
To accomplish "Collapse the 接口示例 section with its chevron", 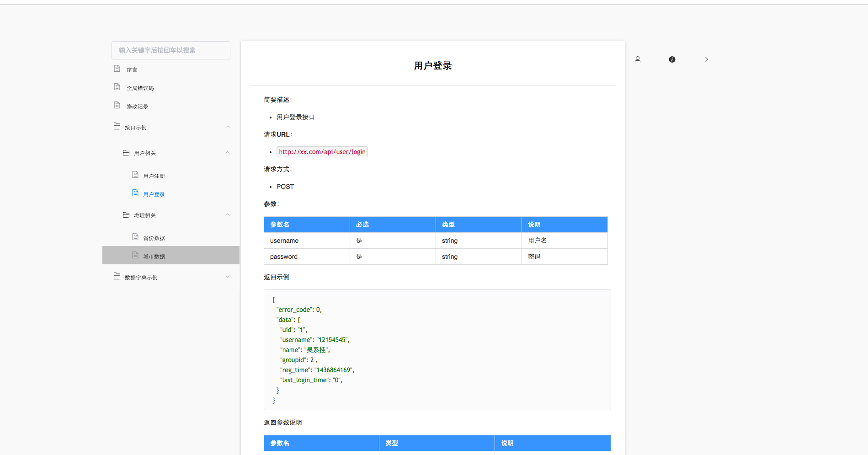I will click(228, 127).
